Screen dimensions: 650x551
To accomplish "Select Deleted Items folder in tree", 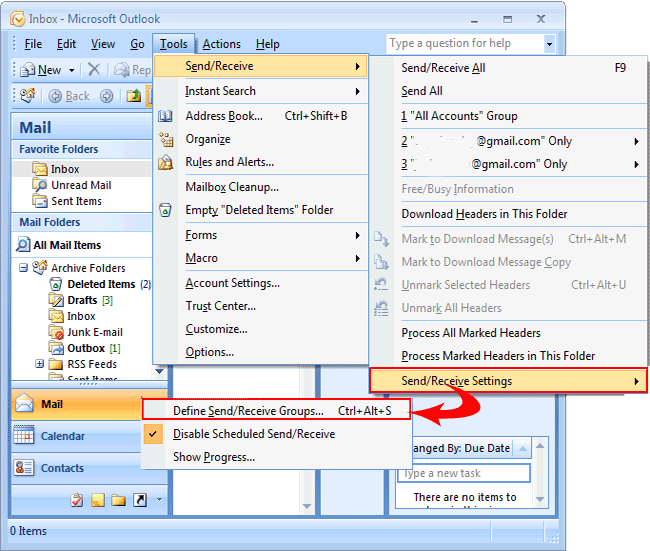I will tap(100, 284).
